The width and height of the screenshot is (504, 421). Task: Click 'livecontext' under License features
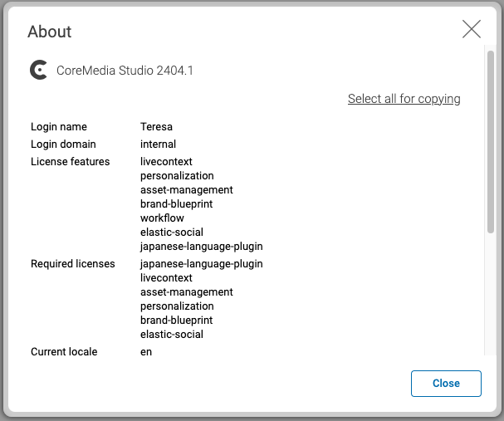pos(166,162)
